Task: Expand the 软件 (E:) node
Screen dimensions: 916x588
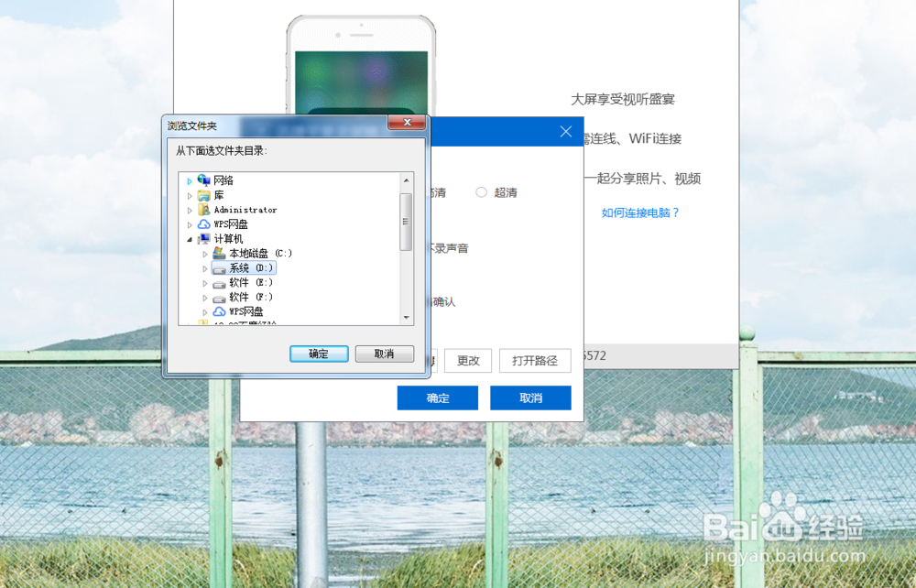Action: click(205, 283)
